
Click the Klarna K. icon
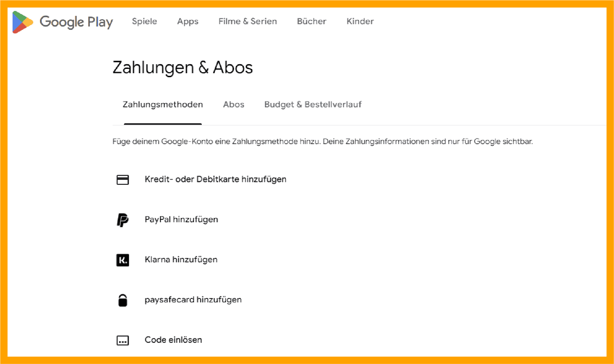click(x=123, y=260)
